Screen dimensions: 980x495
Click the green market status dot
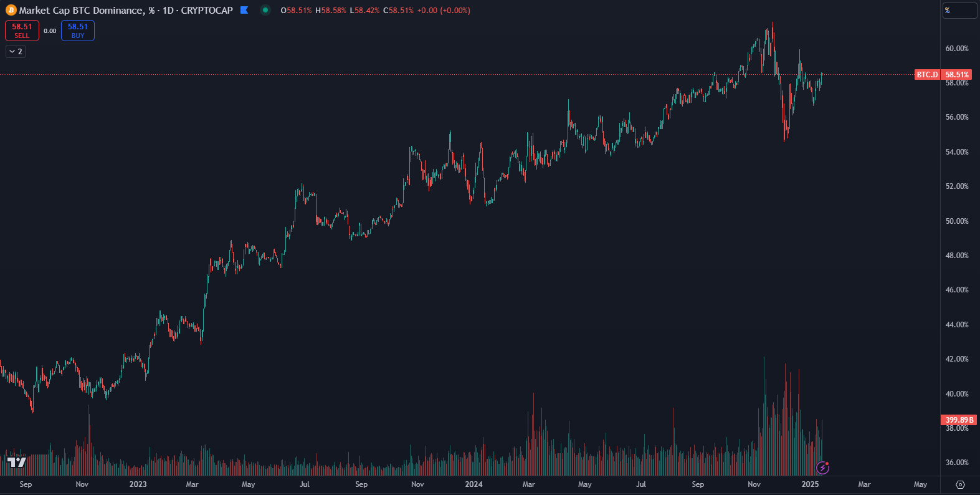[x=265, y=10]
